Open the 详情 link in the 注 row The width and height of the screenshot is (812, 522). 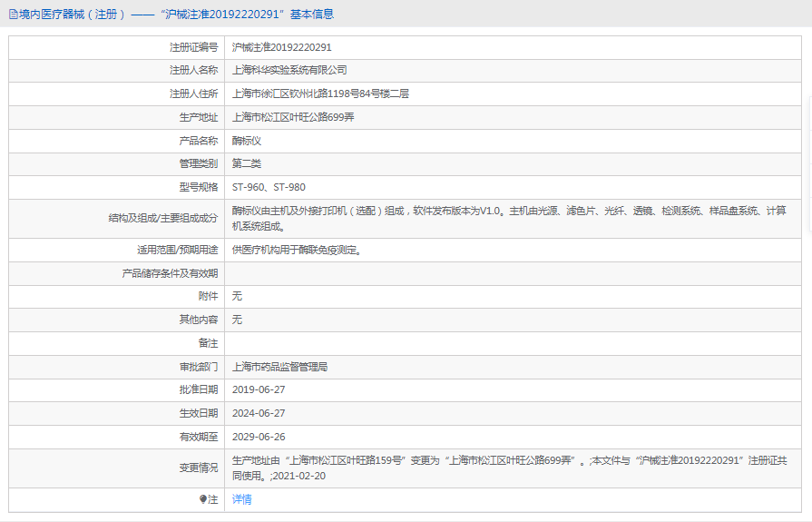pyautogui.click(x=242, y=499)
